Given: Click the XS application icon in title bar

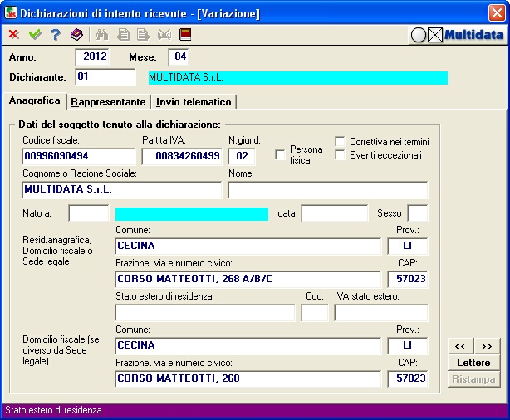Looking at the screenshot, I should pos(11,13).
